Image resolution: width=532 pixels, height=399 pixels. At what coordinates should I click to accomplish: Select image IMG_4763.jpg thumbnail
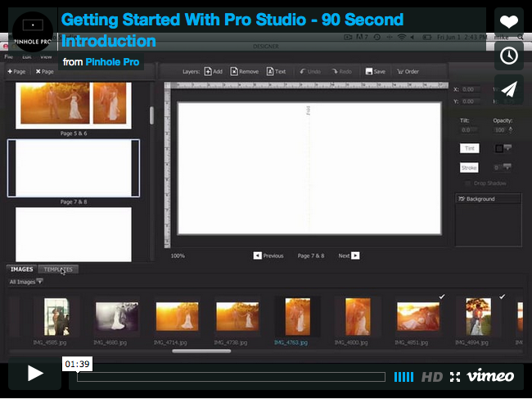click(298, 316)
